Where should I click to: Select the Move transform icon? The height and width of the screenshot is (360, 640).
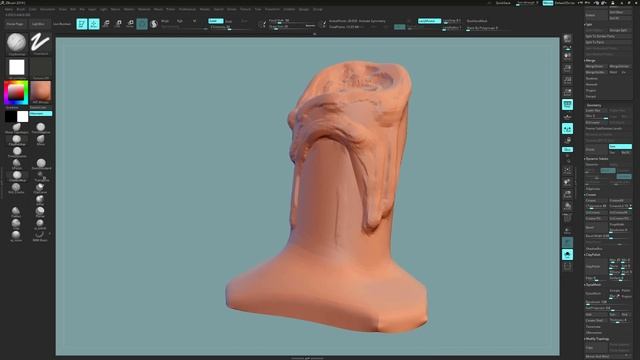[106, 24]
